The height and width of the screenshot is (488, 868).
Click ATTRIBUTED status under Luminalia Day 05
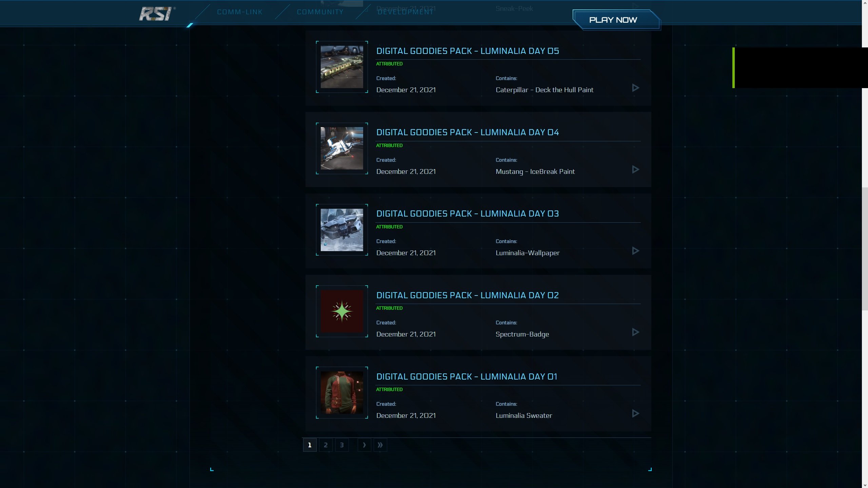(x=389, y=64)
